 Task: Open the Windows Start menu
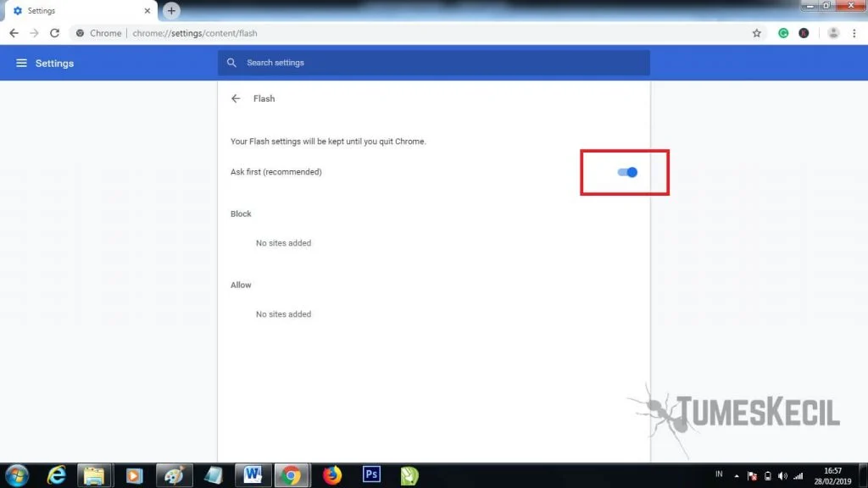click(x=17, y=476)
